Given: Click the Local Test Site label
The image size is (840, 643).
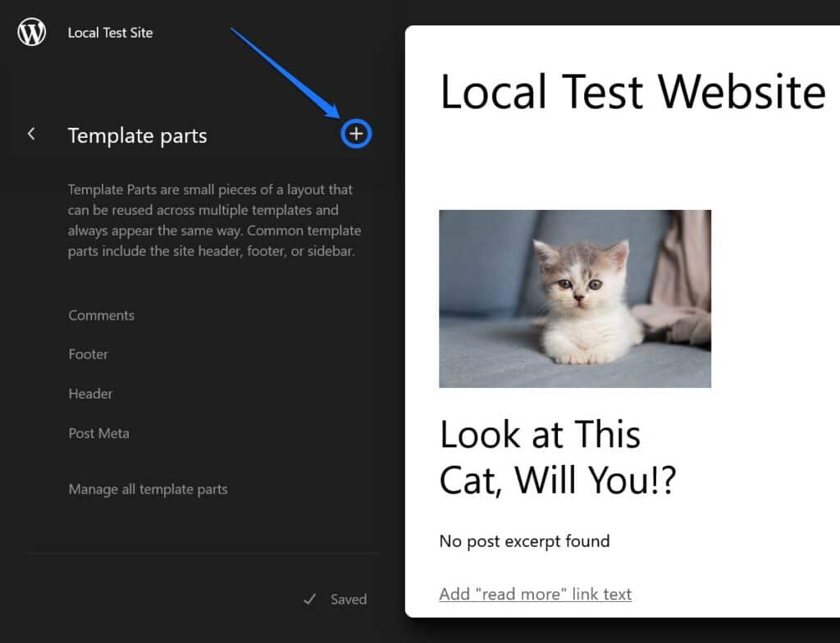Looking at the screenshot, I should coord(110,33).
